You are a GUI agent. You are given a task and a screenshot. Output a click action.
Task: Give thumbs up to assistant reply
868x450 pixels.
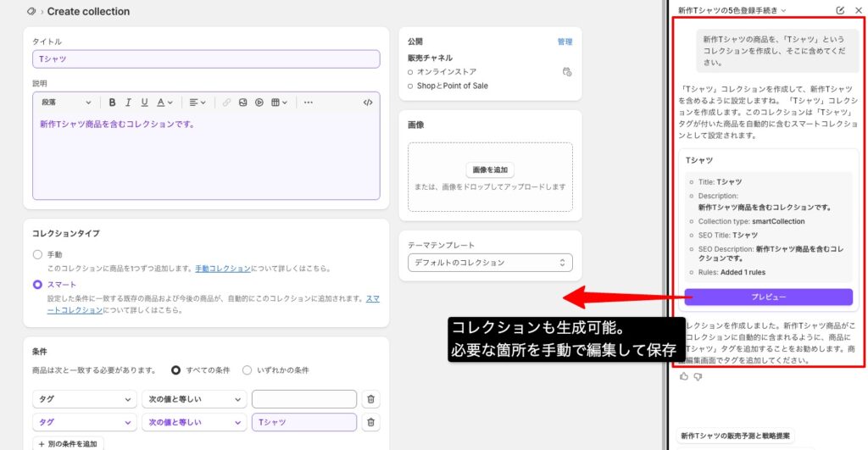684,376
